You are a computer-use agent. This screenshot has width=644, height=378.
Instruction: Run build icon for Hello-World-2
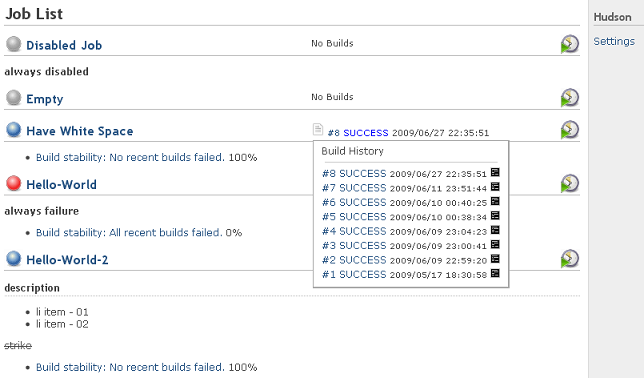[570, 259]
